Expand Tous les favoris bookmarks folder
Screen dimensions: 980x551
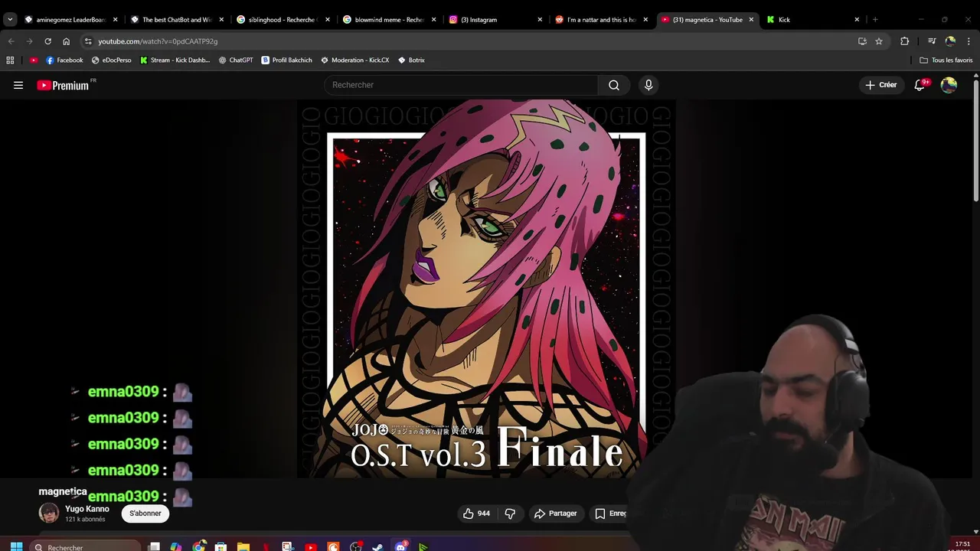coord(946,60)
